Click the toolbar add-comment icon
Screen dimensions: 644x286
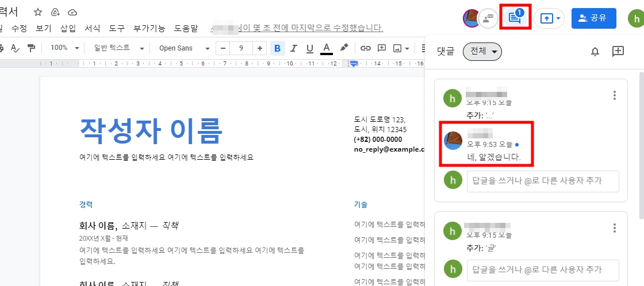pyautogui.click(x=382, y=48)
